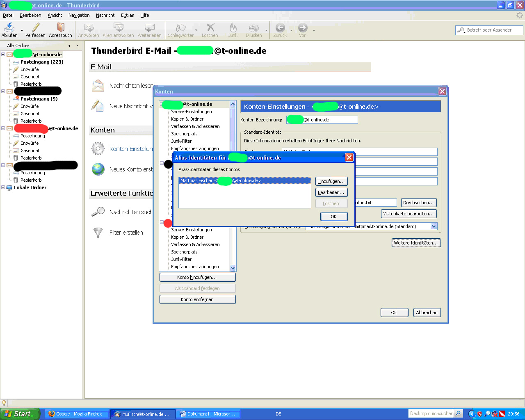Open the Adressbuch address book
Screen dimensions: 525x420
(60, 30)
